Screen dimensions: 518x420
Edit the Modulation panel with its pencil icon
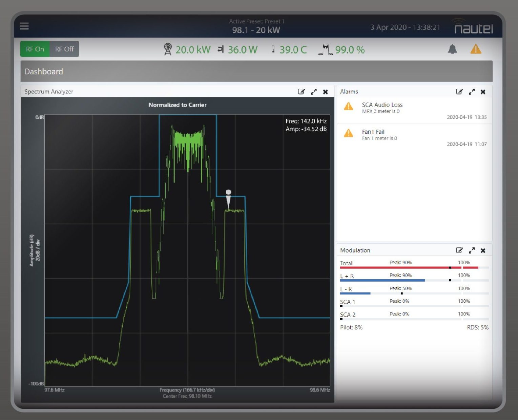[459, 250]
